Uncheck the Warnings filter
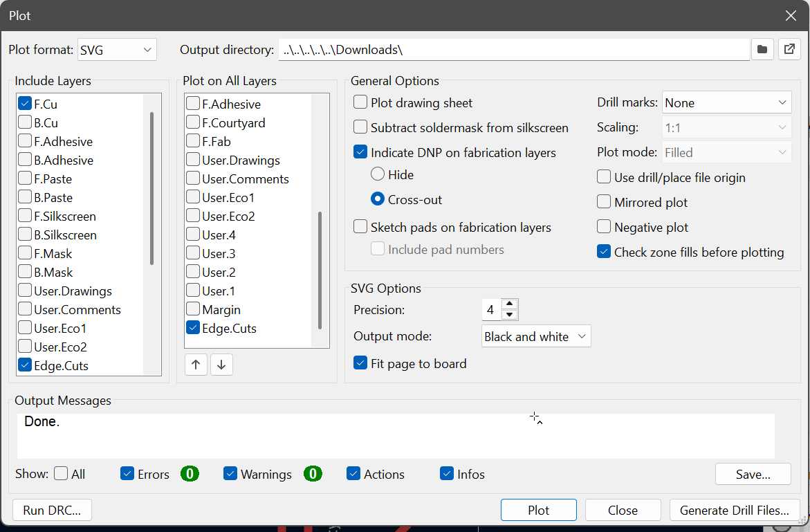Screen dimensions: 810x532 [230, 474]
